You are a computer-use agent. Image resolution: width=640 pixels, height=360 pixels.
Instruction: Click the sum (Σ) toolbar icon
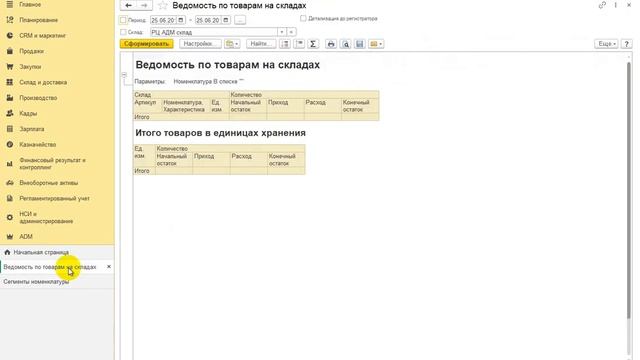pyautogui.click(x=313, y=44)
